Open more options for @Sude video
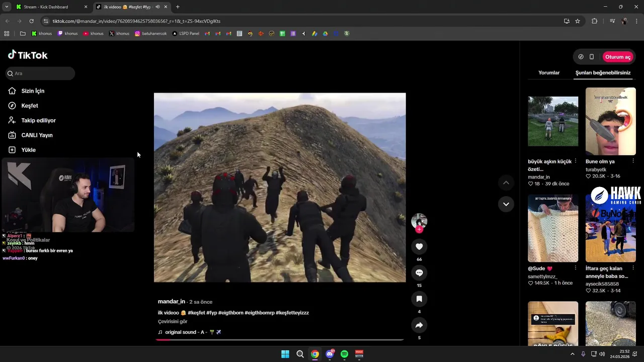 coord(575,268)
